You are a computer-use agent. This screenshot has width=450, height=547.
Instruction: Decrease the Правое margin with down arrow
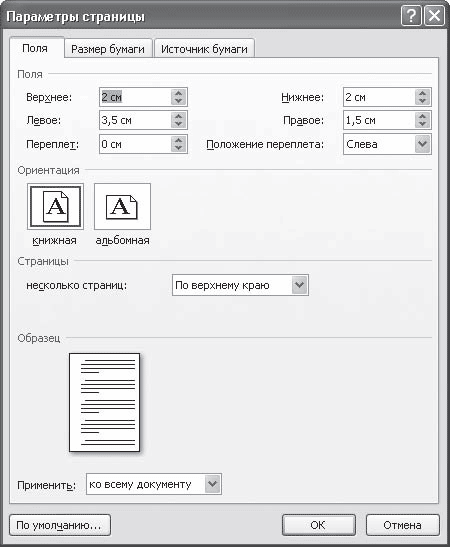[x=422, y=124]
